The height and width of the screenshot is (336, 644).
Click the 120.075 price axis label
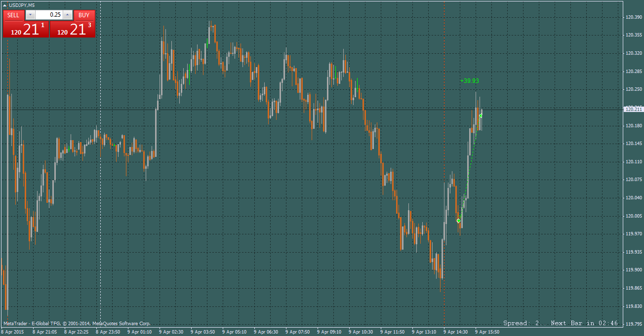point(633,180)
